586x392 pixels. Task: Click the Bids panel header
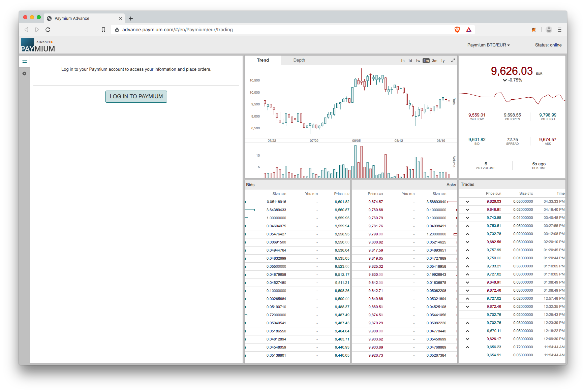coord(298,185)
